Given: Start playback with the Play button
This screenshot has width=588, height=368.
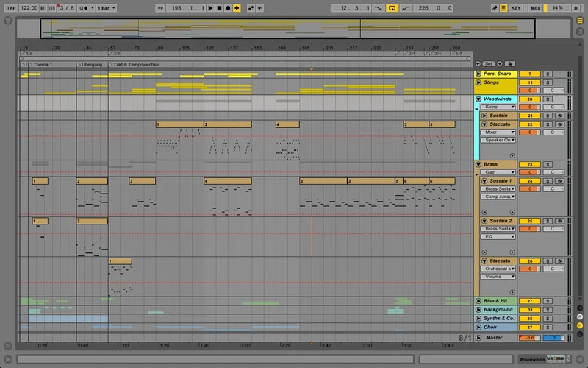Looking at the screenshot, I should 210,8.
